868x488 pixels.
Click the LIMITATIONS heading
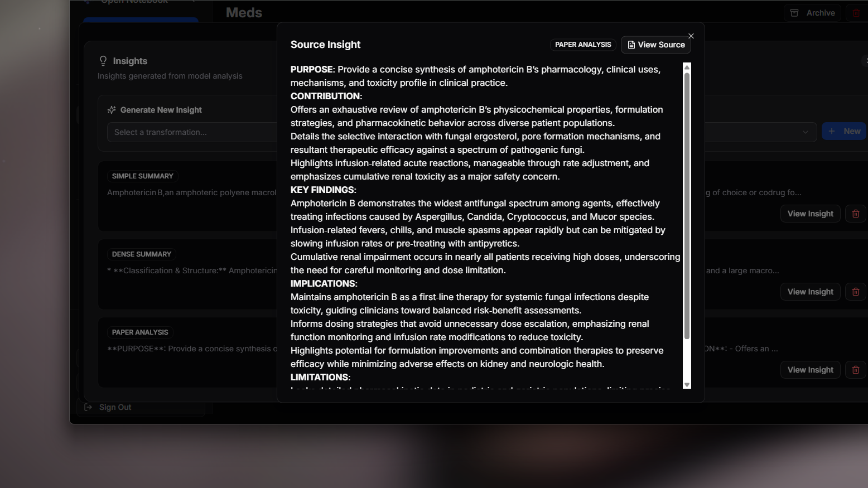[x=320, y=378]
